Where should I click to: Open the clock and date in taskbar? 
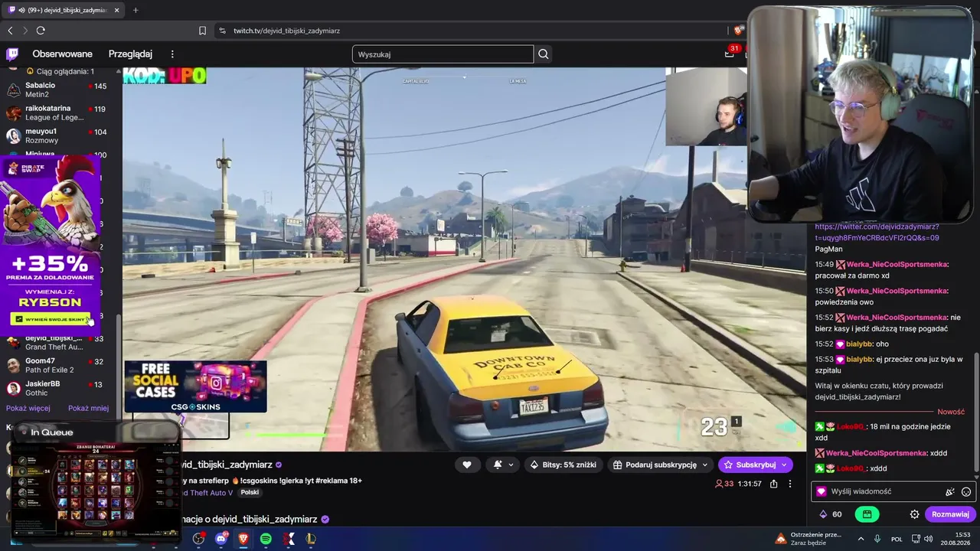955,539
